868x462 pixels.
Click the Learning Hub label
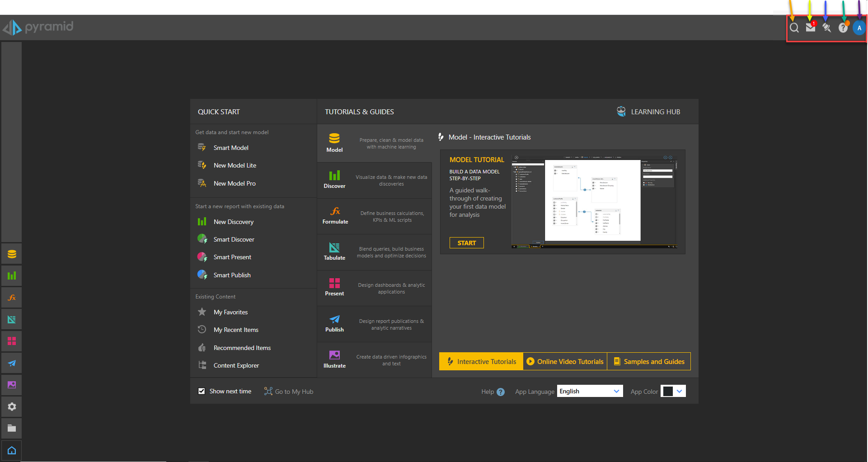[x=655, y=112]
